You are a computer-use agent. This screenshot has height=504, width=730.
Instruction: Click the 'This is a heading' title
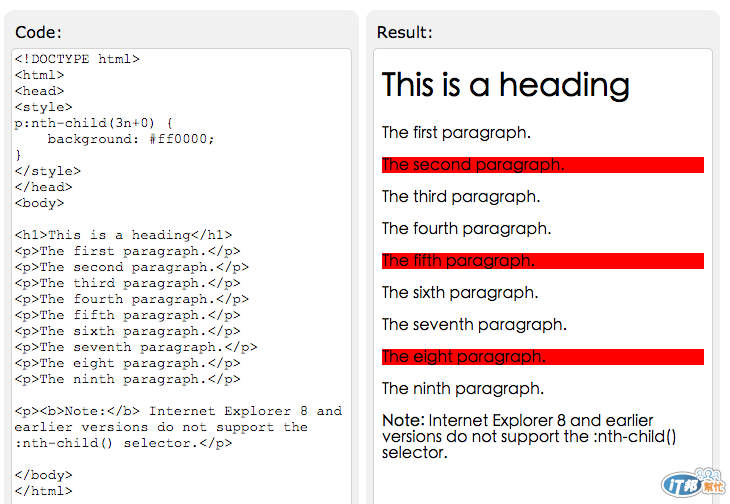506,85
